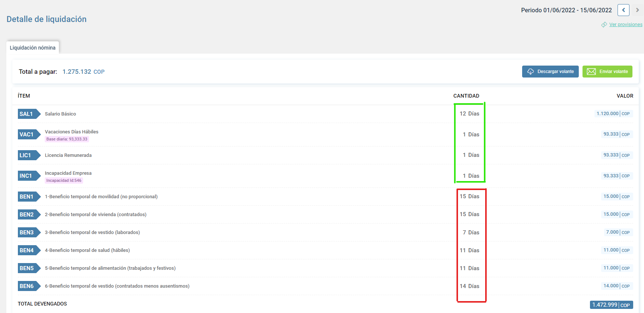644x313 pixels.
Task: Click the BEN6 code tag
Action: [x=29, y=286]
